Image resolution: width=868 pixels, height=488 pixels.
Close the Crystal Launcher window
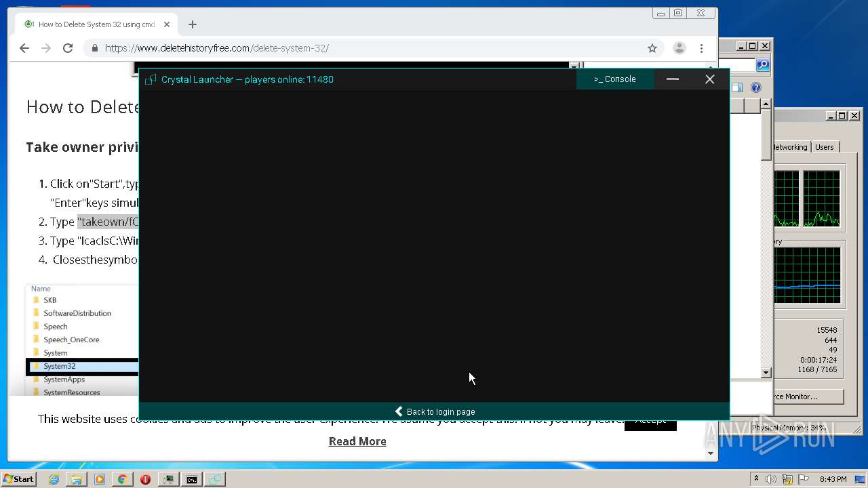pos(709,79)
